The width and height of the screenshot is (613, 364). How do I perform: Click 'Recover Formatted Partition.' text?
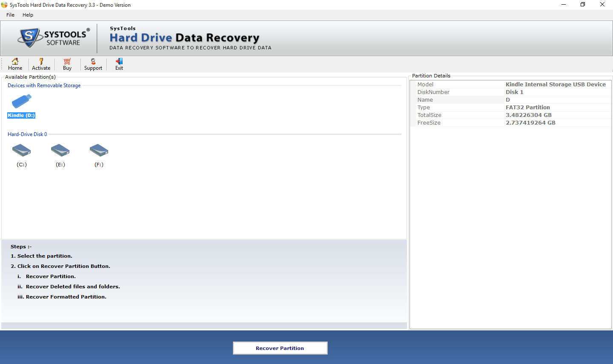pos(66,297)
